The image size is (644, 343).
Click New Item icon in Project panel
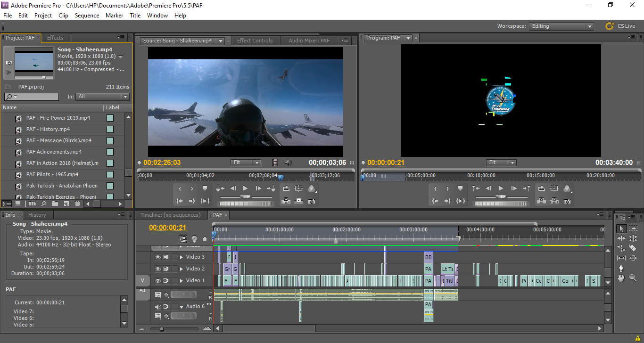(x=66, y=204)
